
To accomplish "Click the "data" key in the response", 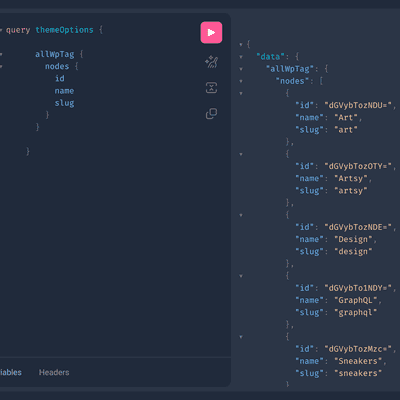I will coord(270,57).
